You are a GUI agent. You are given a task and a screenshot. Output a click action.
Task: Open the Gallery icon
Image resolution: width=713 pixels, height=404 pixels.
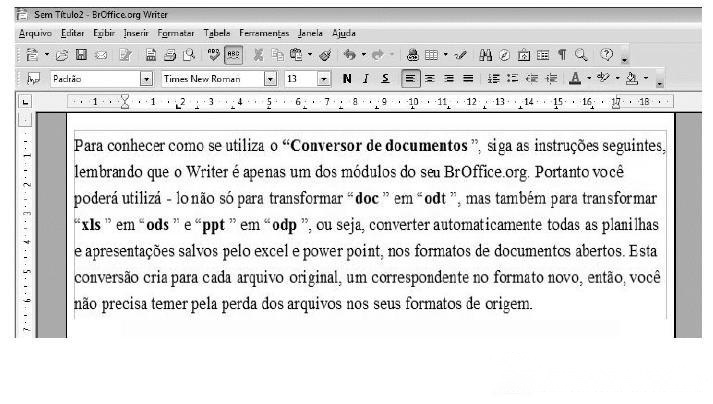pos(524,55)
